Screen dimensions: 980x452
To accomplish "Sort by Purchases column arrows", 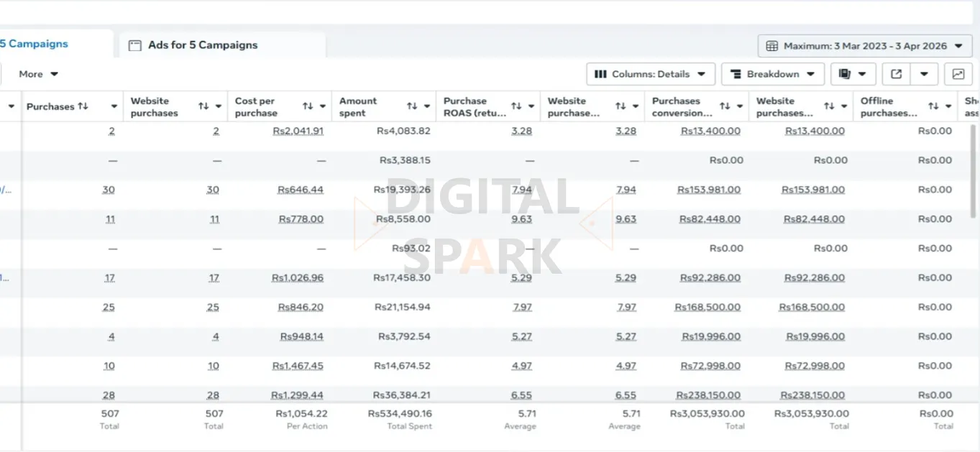I will (x=83, y=106).
